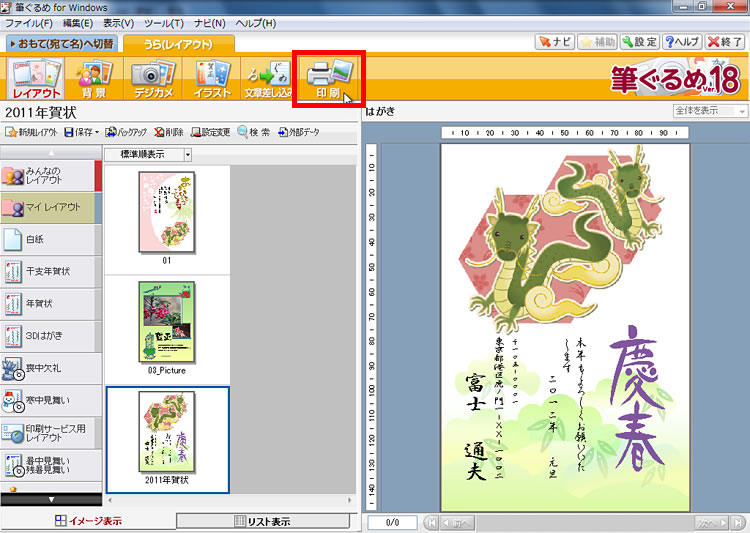Viewport: 750px width, 533px height.
Task: Select 暑中見舞い残暑見舞い category
Action: [x=51, y=465]
